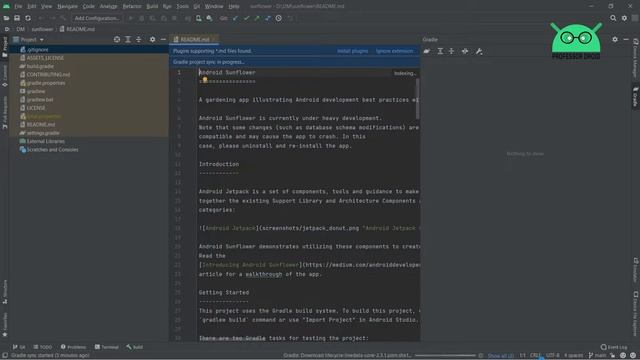
Task: Open Git history clock icon
Action: (x=279, y=18)
